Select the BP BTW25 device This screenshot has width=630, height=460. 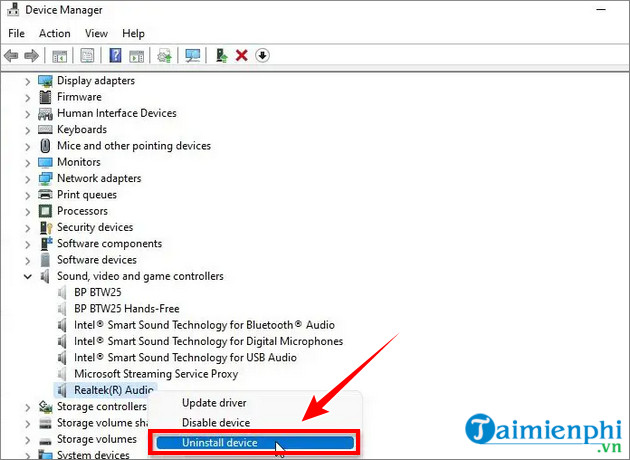click(x=98, y=292)
